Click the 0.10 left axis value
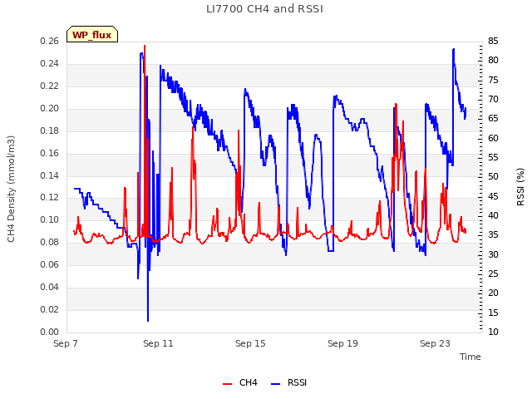Screen dimensions: 532x399 [50, 219]
